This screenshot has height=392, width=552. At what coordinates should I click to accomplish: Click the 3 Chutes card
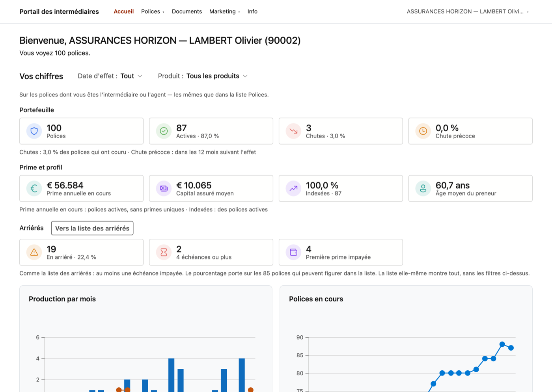click(x=341, y=131)
